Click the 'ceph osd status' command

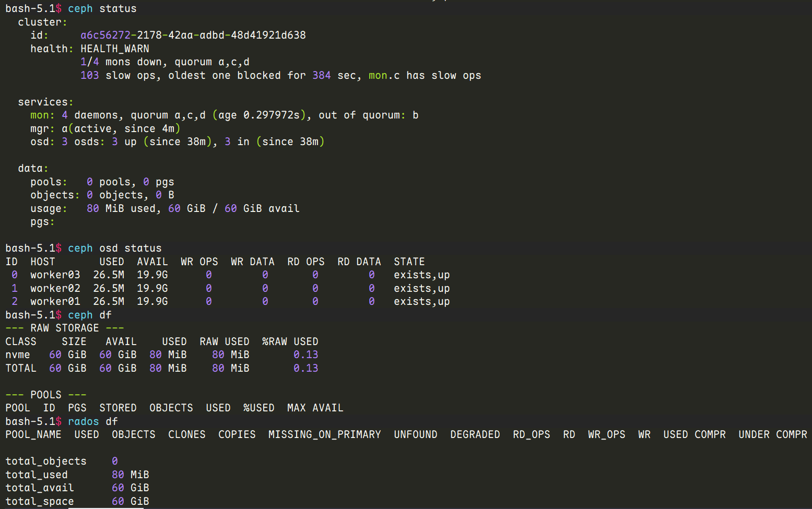(114, 248)
